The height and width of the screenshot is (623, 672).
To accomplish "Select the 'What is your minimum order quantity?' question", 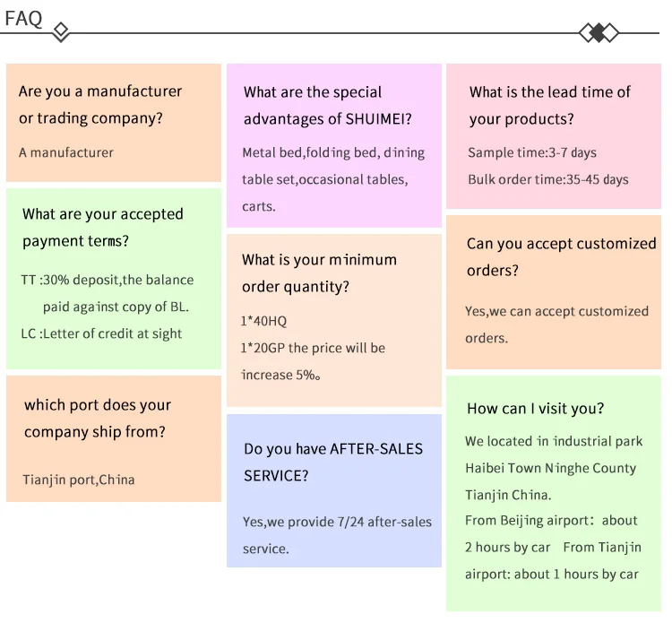I will [319, 273].
